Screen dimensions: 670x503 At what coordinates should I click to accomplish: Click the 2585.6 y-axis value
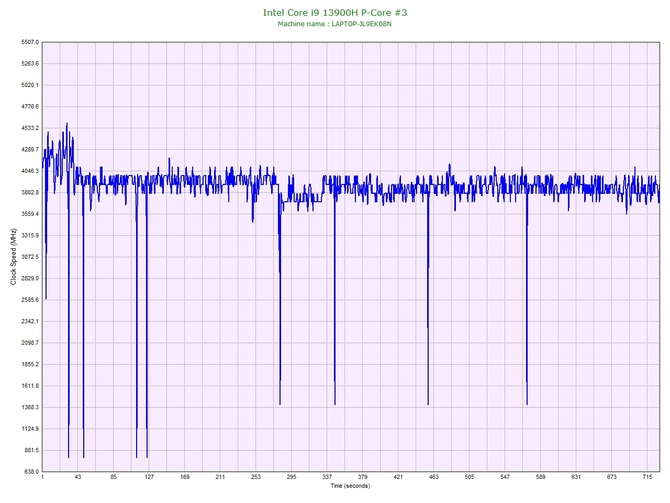click(30, 300)
